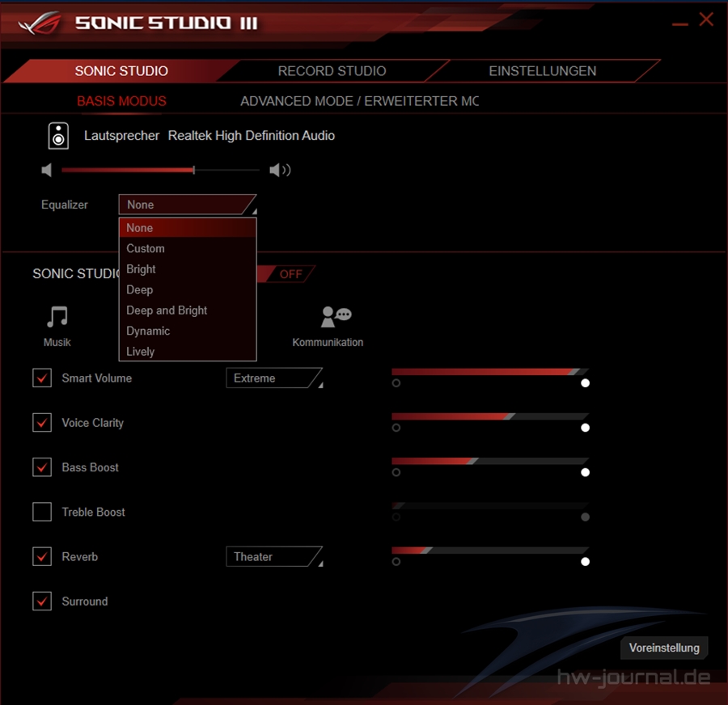
Task: Click the Voice Clarity level bar
Action: click(490, 416)
